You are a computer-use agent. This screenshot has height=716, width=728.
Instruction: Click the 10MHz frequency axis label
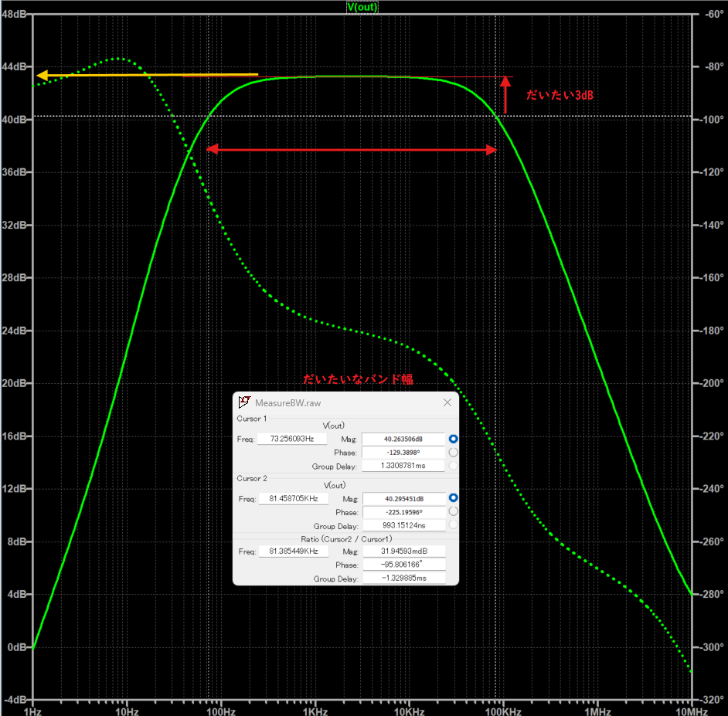coord(692,711)
